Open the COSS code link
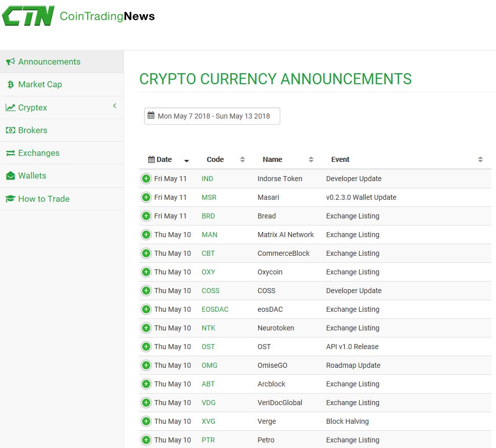This screenshot has width=496, height=448. [x=210, y=291]
